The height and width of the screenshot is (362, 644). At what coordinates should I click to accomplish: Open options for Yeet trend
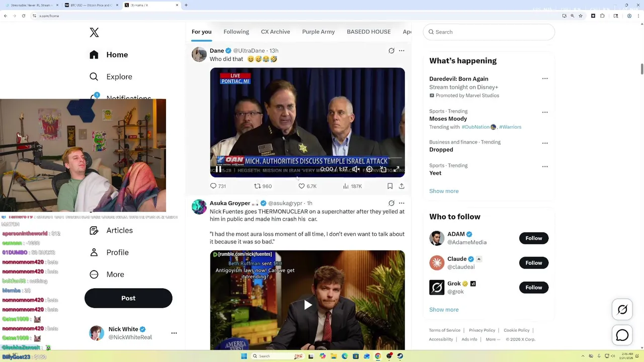pos(545,166)
